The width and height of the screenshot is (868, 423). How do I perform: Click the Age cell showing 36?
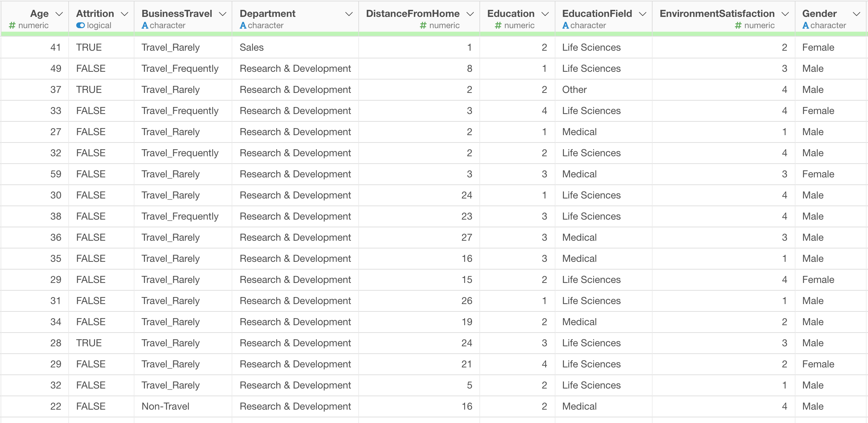35,238
